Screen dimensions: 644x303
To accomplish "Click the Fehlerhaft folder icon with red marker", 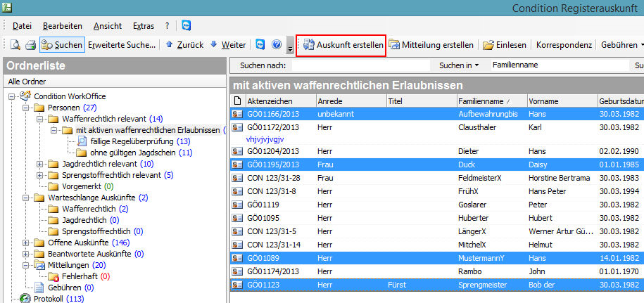I will tap(53, 276).
